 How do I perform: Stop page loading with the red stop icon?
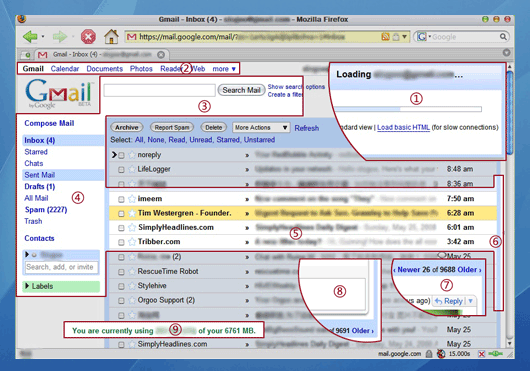[x=88, y=36]
